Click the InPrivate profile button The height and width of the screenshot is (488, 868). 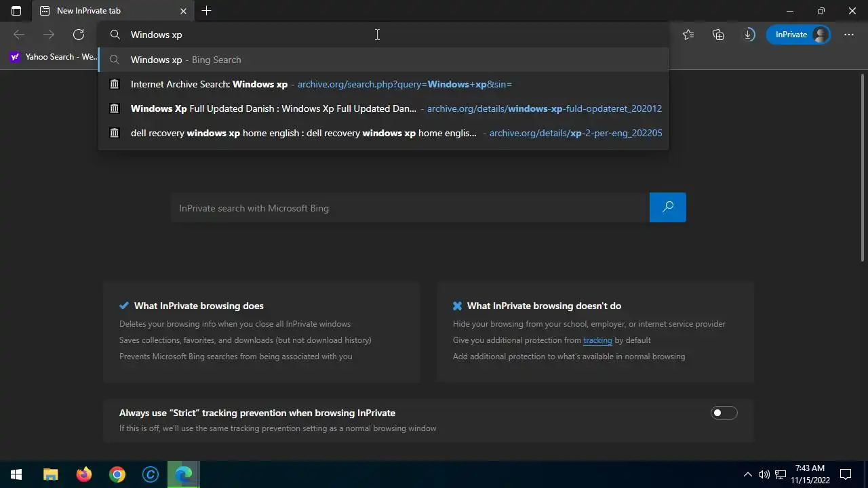799,35
